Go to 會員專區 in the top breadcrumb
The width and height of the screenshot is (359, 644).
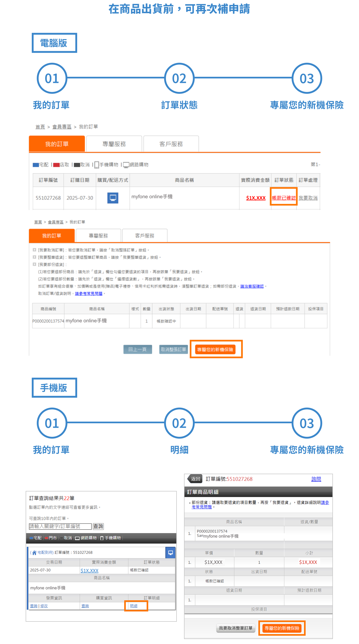click(62, 127)
